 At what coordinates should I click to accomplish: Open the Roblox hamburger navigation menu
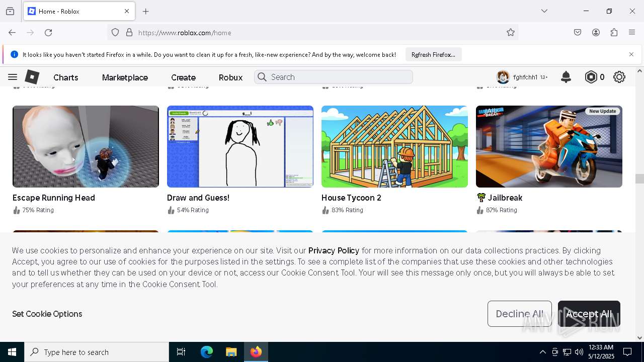(x=13, y=77)
